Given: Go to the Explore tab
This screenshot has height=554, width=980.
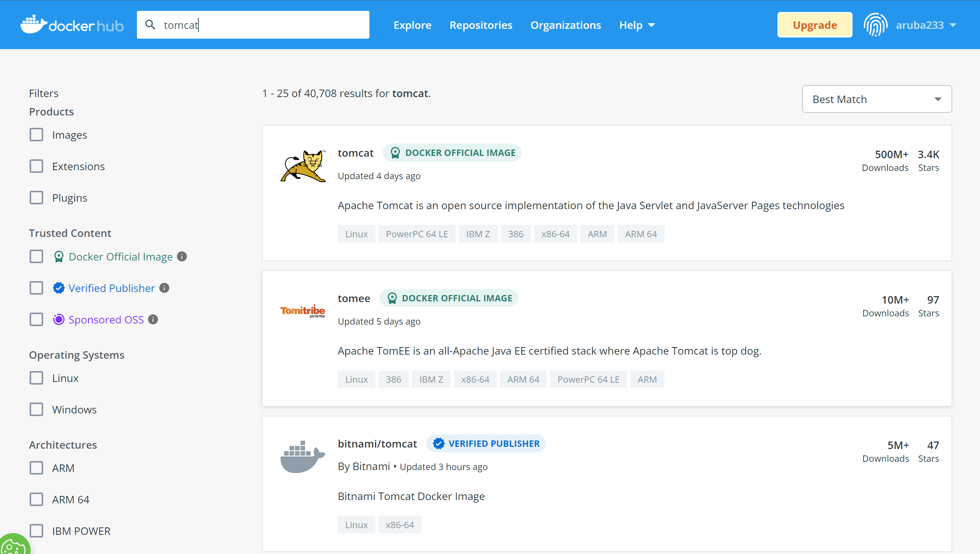Looking at the screenshot, I should 412,25.
